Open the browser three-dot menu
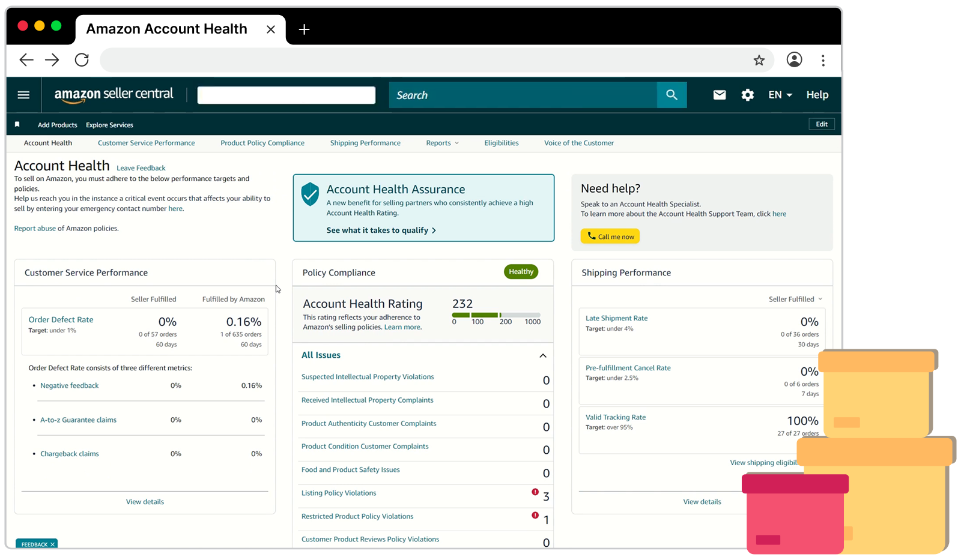961x560 pixels. click(x=823, y=60)
